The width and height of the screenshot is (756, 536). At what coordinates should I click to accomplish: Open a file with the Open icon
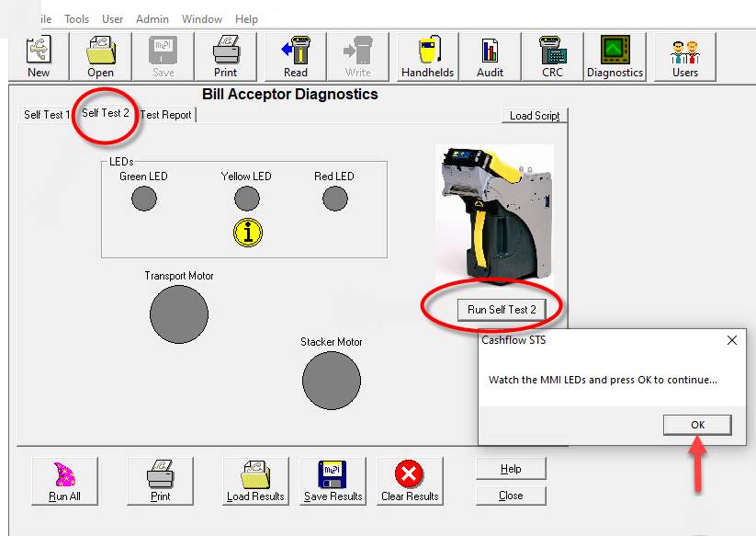(x=100, y=57)
